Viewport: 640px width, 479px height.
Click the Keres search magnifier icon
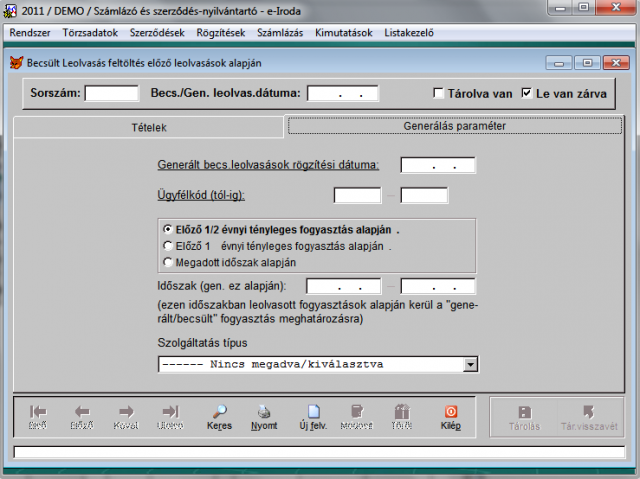click(x=220, y=411)
